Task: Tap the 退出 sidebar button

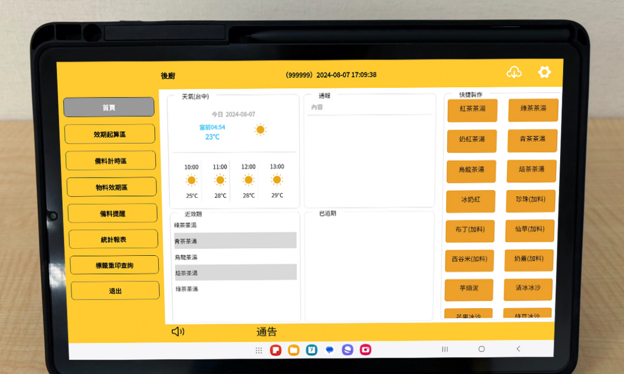Action: (x=115, y=291)
